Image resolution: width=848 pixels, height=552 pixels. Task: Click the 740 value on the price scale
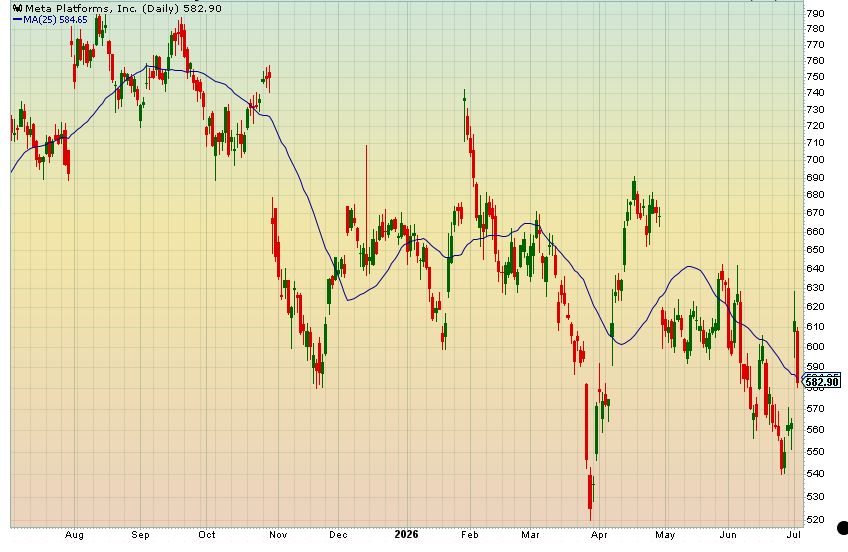[815, 93]
